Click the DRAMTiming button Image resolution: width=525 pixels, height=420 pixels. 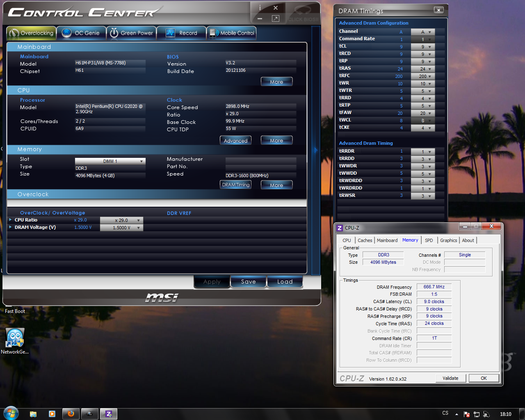[235, 185]
